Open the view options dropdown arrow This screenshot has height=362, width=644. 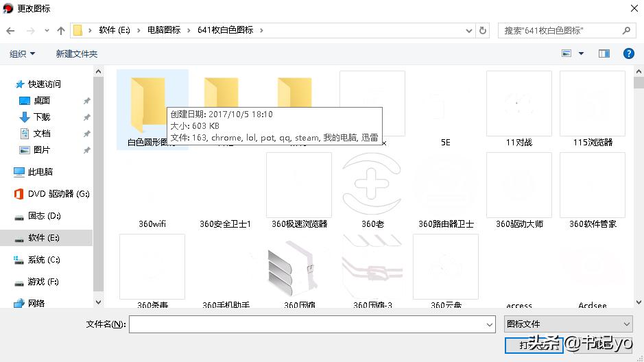pos(581,53)
